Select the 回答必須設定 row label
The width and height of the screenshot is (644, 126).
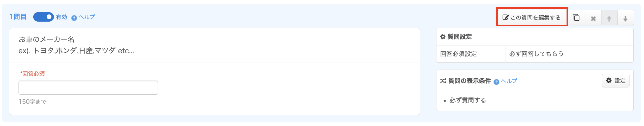(458, 54)
